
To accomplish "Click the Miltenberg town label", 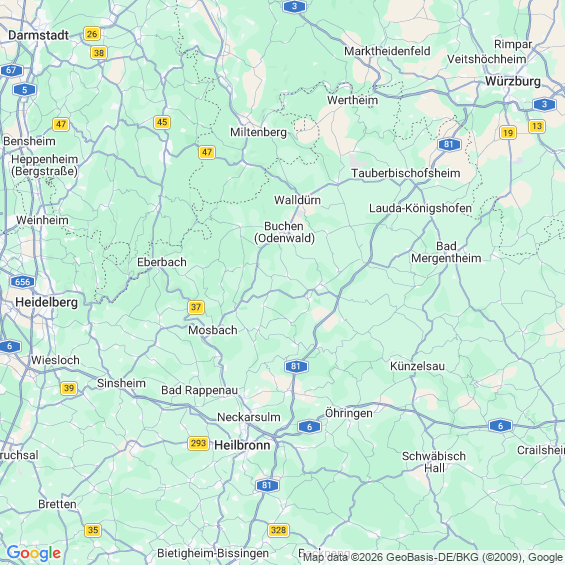I will [x=258, y=133].
